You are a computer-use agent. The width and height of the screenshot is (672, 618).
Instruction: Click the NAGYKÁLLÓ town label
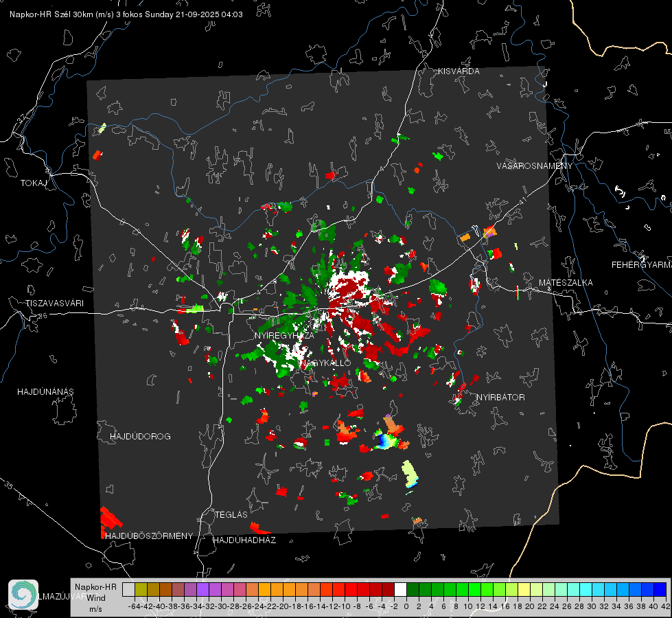pos(325,363)
